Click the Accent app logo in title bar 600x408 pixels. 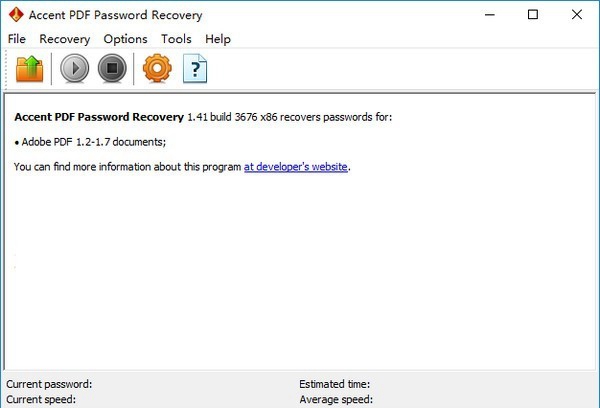pyautogui.click(x=16, y=15)
